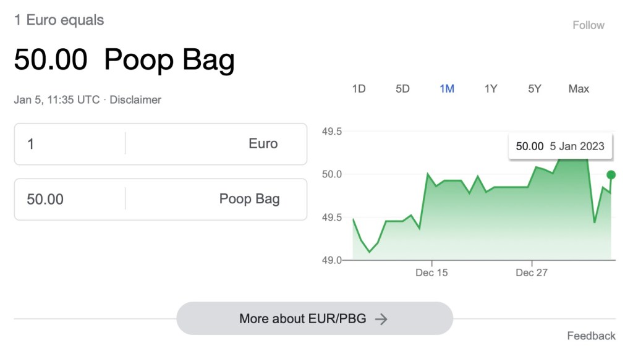The height and width of the screenshot is (364, 633).
Task: Show the Max time range
Action: coord(579,88)
